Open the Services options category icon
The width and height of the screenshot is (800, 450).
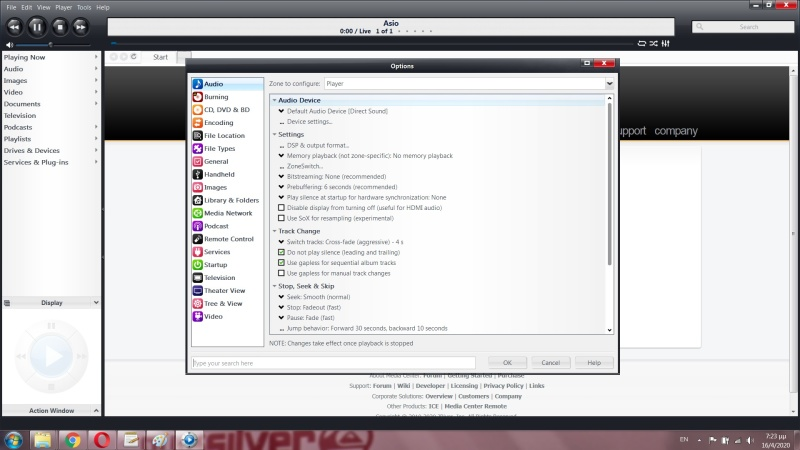coord(197,252)
